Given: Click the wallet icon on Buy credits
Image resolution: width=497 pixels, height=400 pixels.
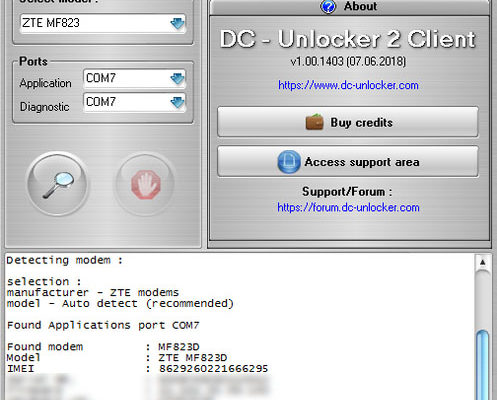Looking at the screenshot, I should click(x=314, y=122).
